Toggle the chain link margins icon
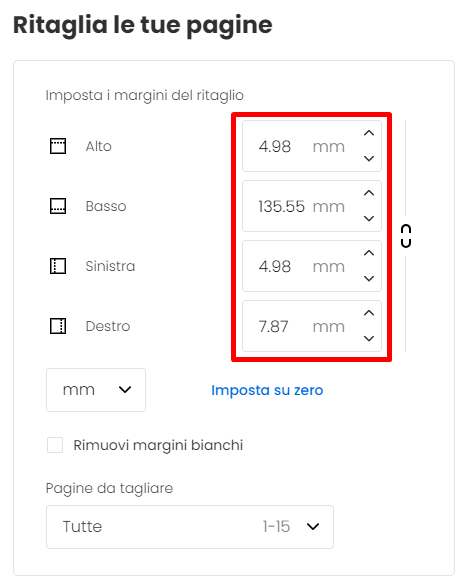The image size is (465, 583). point(406,236)
